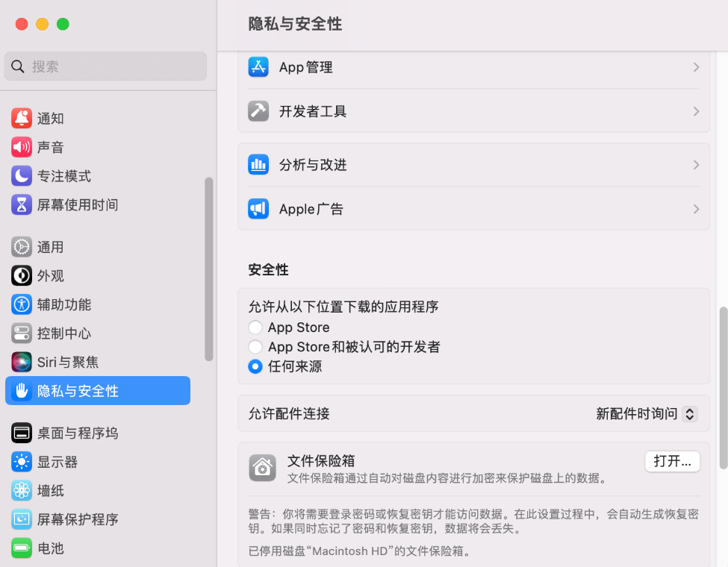
Task: Click the 专注模式 moon icon
Action: click(x=22, y=176)
